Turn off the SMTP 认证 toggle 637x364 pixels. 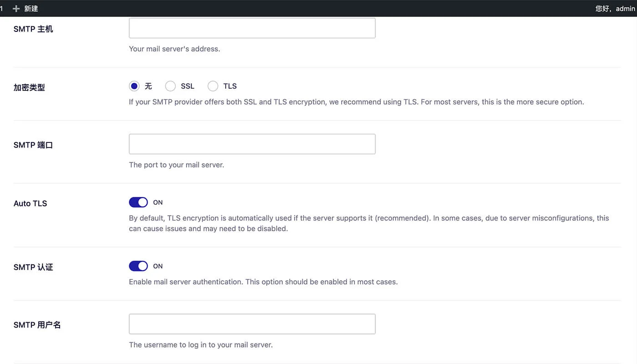click(x=138, y=266)
